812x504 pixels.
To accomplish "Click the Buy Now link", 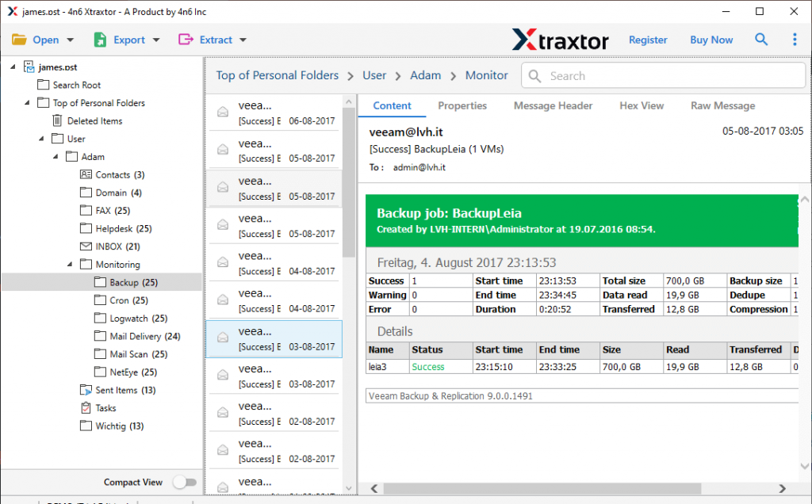I will click(710, 39).
